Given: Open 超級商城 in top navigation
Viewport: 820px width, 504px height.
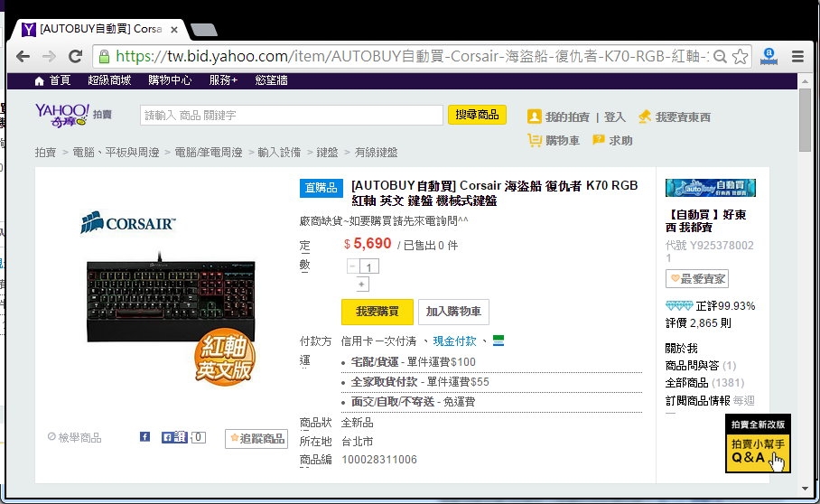Looking at the screenshot, I should pyautogui.click(x=109, y=80).
